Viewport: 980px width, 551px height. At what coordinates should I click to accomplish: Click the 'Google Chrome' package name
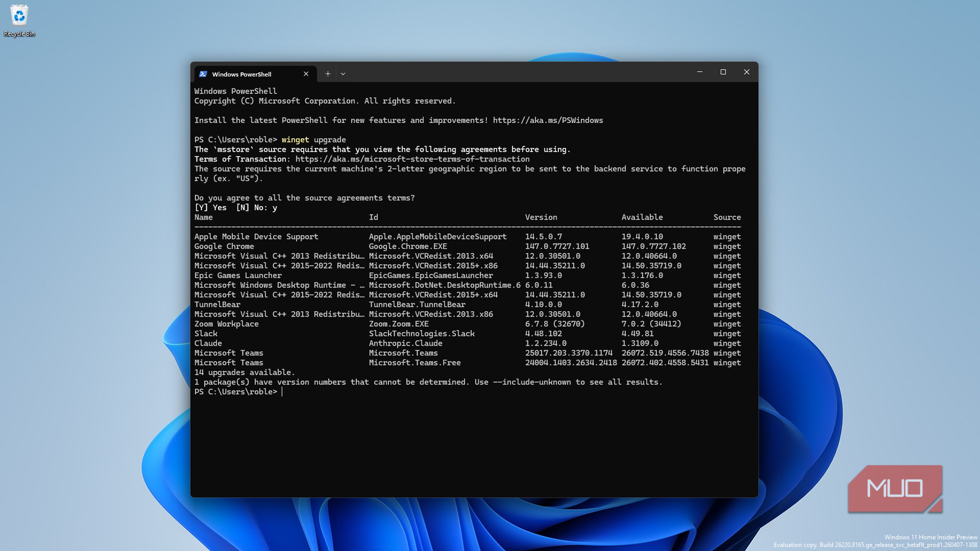coord(224,246)
